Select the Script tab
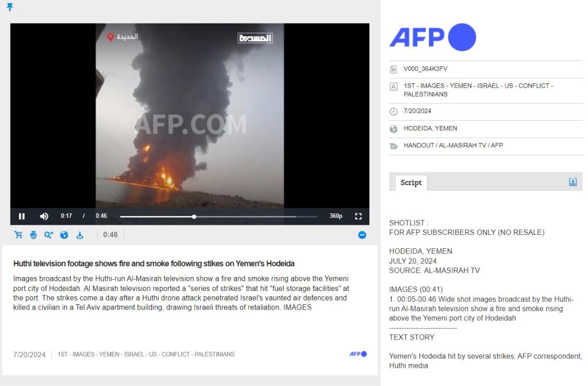 click(x=411, y=183)
